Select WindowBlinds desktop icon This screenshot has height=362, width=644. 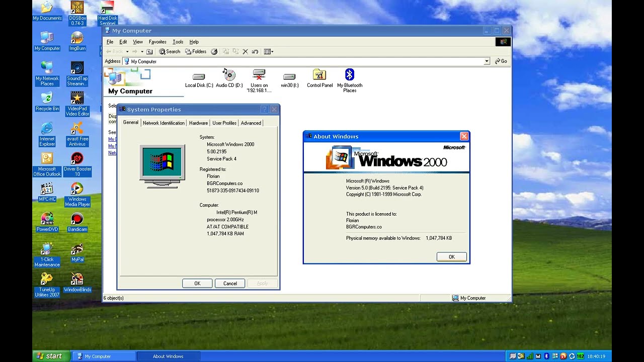77,283
